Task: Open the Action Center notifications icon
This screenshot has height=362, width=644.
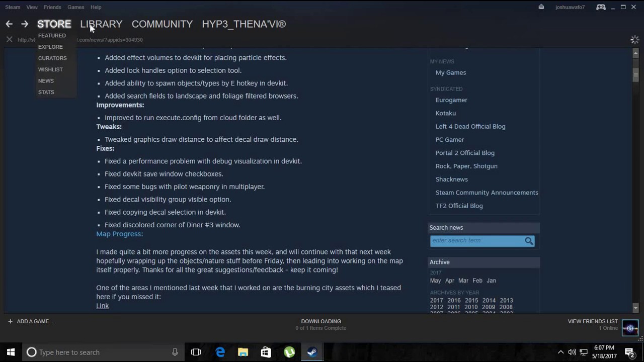Action: (x=629, y=352)
